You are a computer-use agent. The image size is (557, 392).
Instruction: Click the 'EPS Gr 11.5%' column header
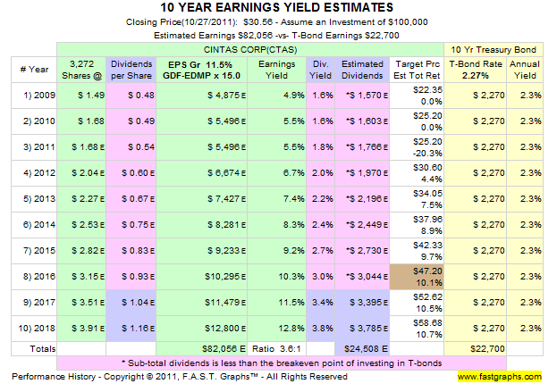coord(201,70)
